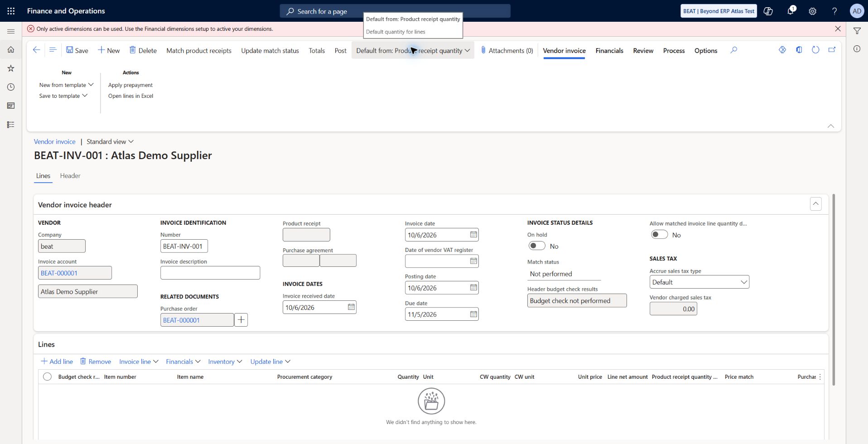Toggle Allow matched invoice line quantity switch
Screen dimensions: 868x444
click(x=659, y=234)
